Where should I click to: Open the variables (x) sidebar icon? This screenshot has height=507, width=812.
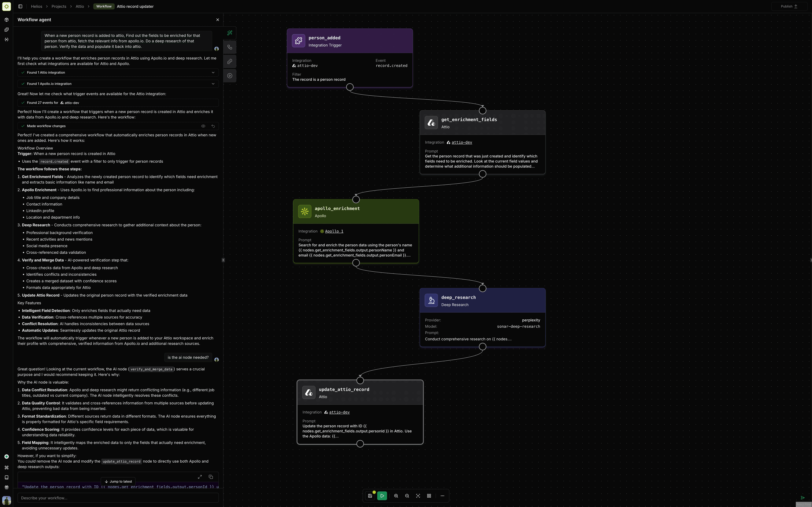[x=6, y=40]
